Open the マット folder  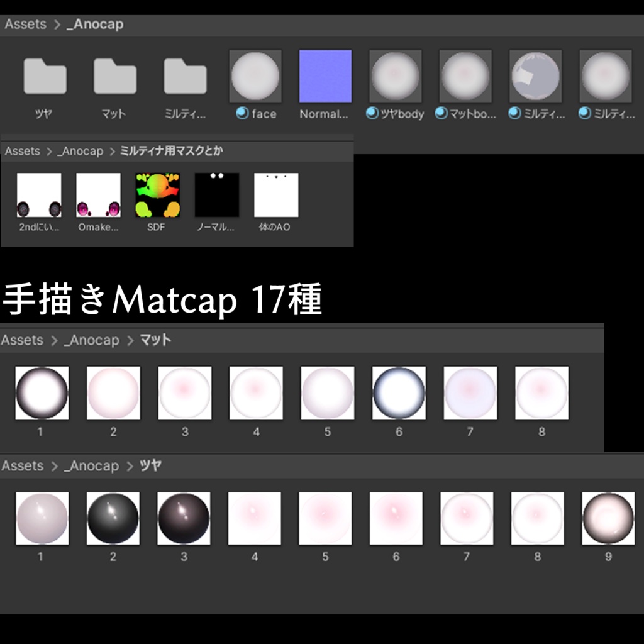click(114, 75)
